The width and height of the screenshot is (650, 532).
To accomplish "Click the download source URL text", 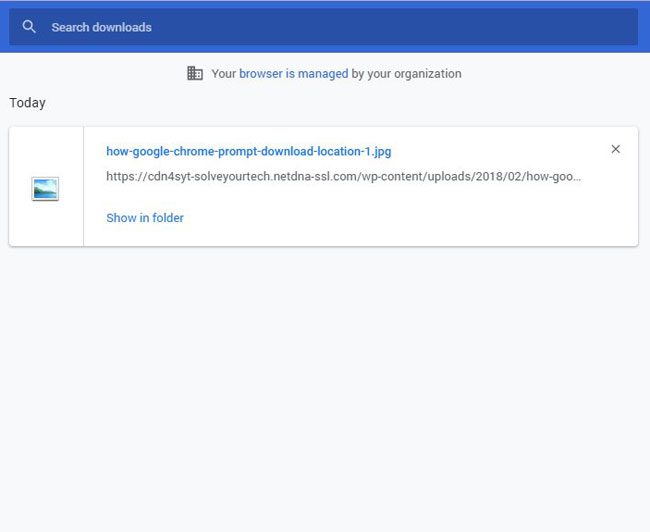I will tap(343, 177).
